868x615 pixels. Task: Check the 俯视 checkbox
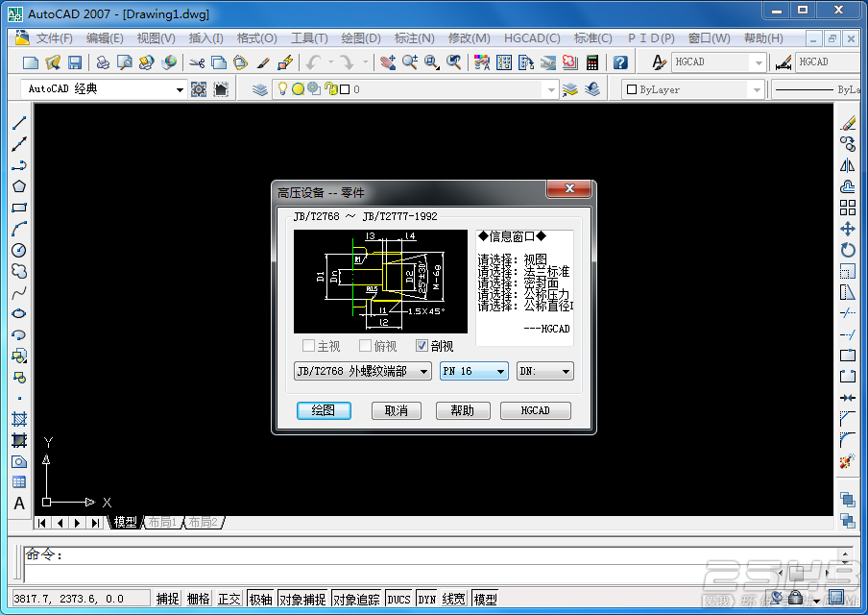point(365,346)
